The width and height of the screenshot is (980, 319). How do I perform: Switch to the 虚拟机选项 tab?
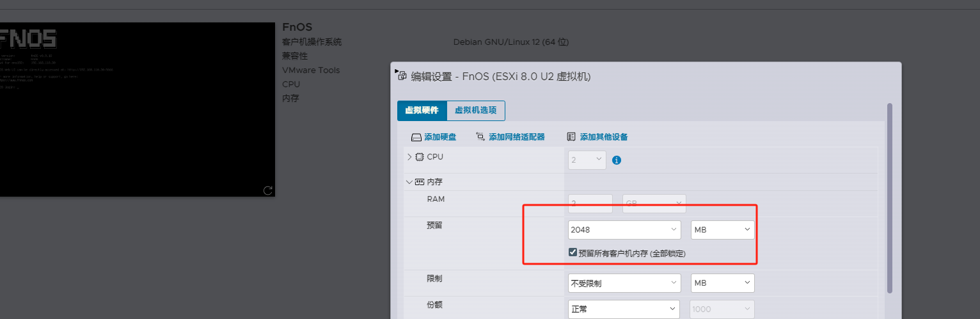475,110
